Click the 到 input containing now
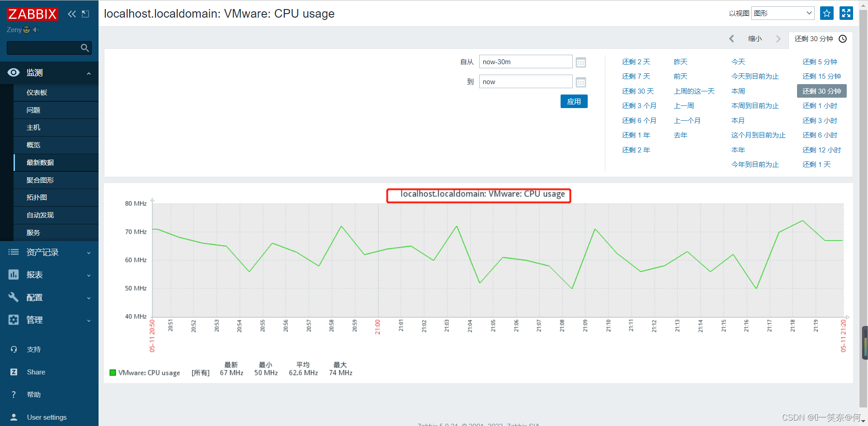868x426 pixels. click(x=526, y=82)
